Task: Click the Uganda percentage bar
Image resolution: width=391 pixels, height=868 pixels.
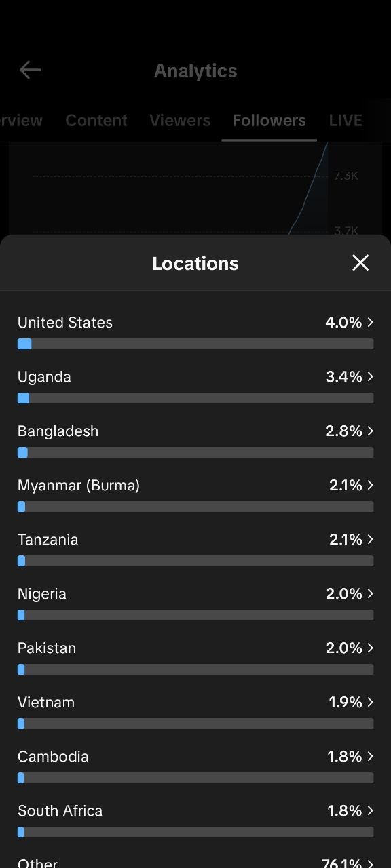Action: coord(195,398)
